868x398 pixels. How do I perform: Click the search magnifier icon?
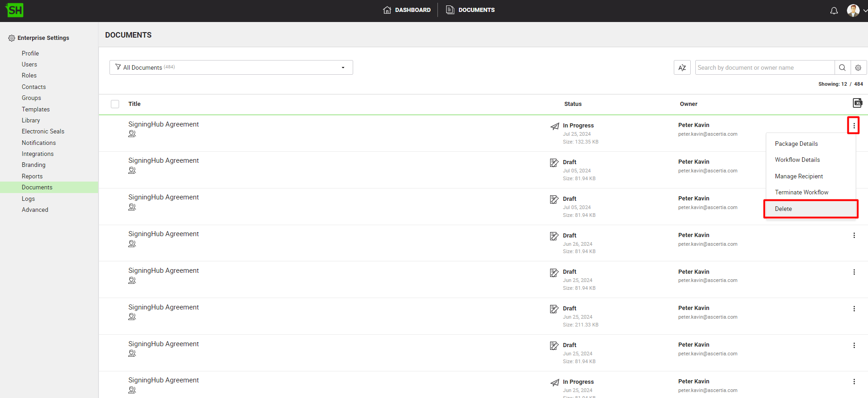842,67
